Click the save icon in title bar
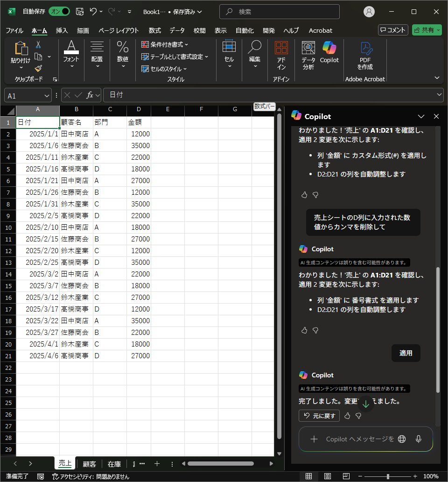 click(x=80, y=12)
